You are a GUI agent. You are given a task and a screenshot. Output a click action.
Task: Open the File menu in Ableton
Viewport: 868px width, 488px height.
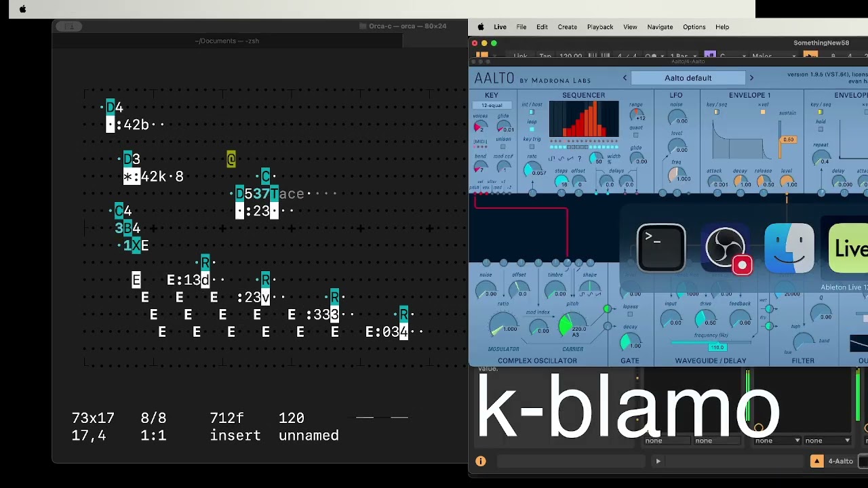point(521,27)
